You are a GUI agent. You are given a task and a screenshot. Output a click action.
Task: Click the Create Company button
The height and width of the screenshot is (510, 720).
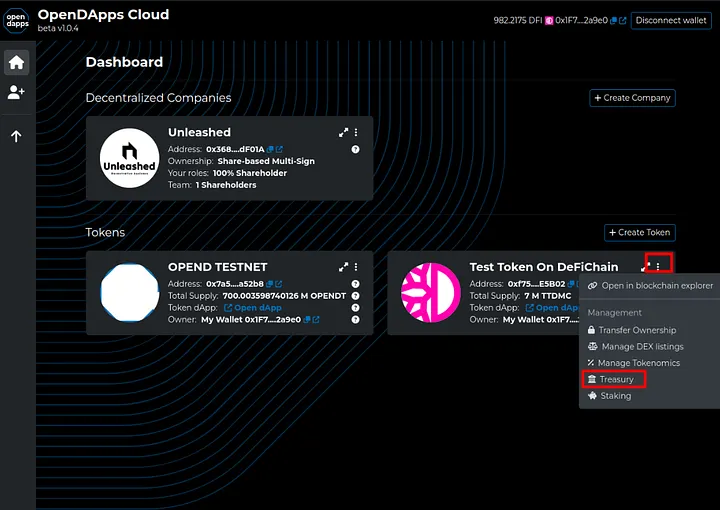point(632,98)
